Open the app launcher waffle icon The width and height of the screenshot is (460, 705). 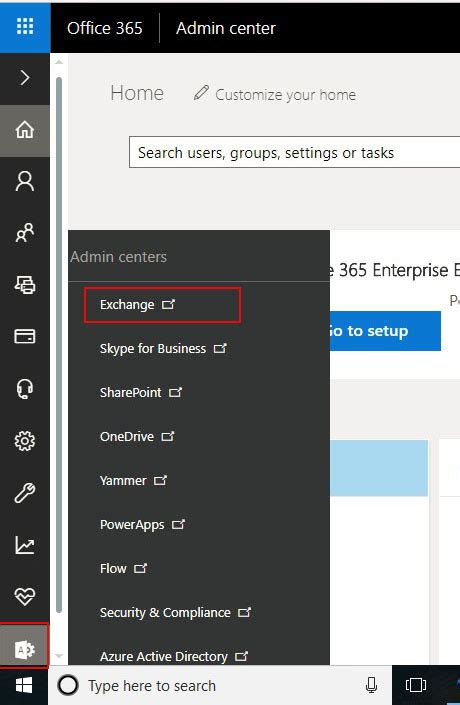25,27
